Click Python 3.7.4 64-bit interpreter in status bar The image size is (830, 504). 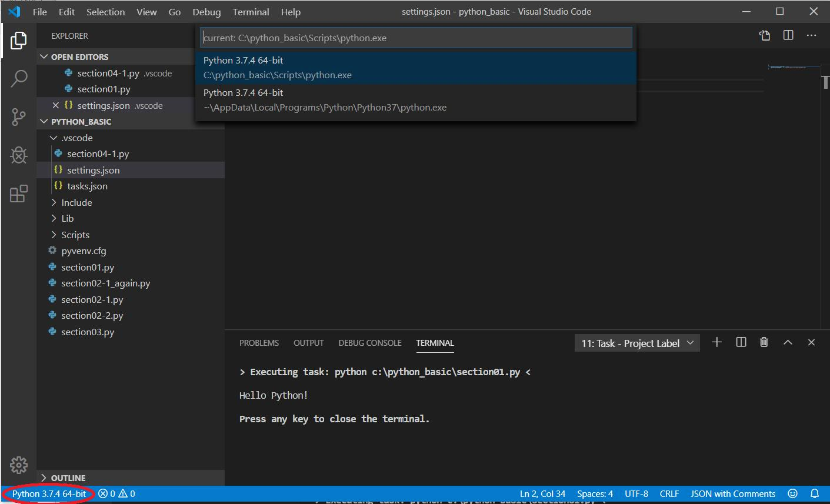(49, 494)
